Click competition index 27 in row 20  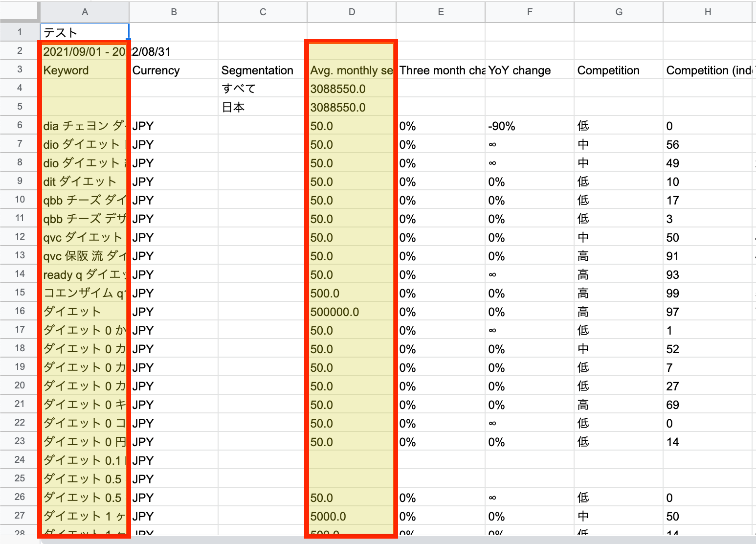(x=708, y=386)
